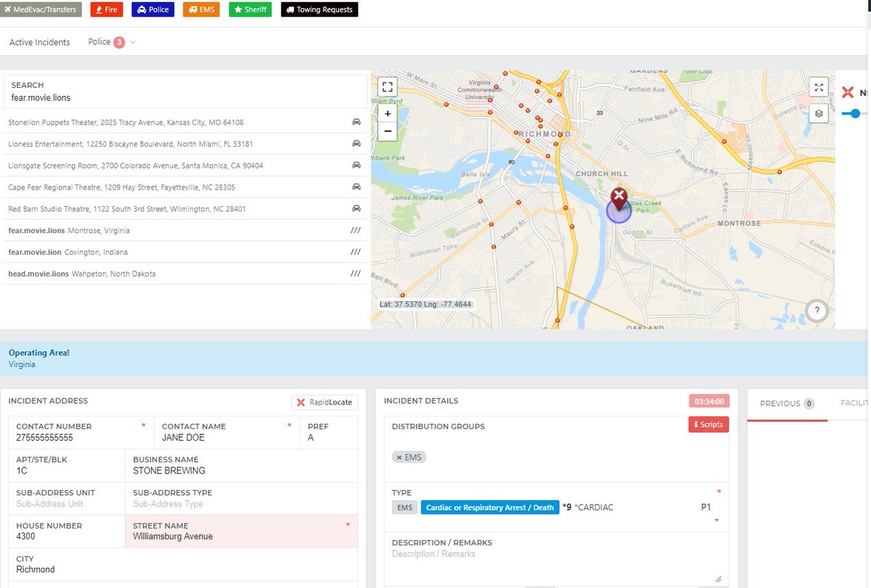
Task: Click the red incident marker pin
Action: point(618,199)
